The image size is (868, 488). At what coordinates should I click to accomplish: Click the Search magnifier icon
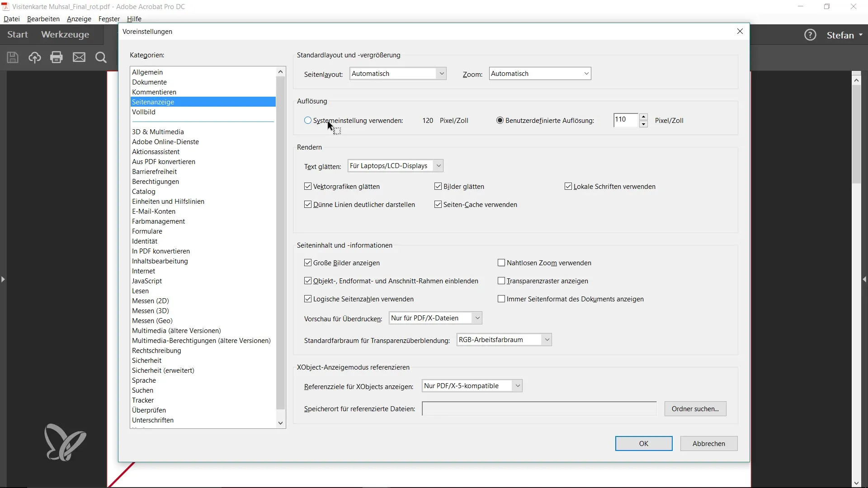coord(101,57)
